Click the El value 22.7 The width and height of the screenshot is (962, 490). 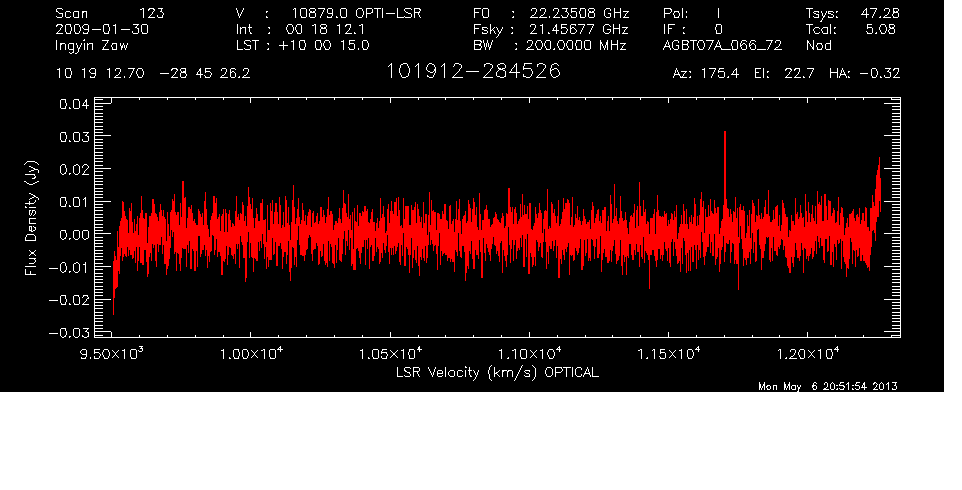tap(799, 73)
